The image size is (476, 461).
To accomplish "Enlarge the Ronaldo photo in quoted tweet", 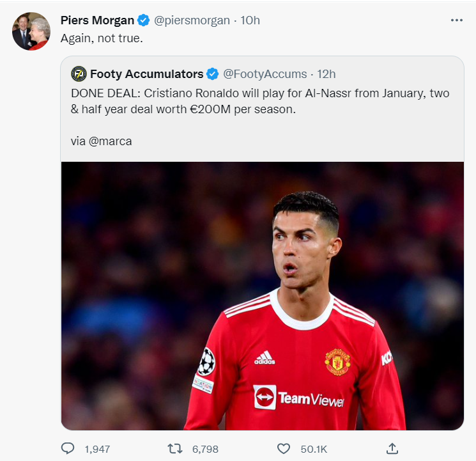I will coord(263,295).
